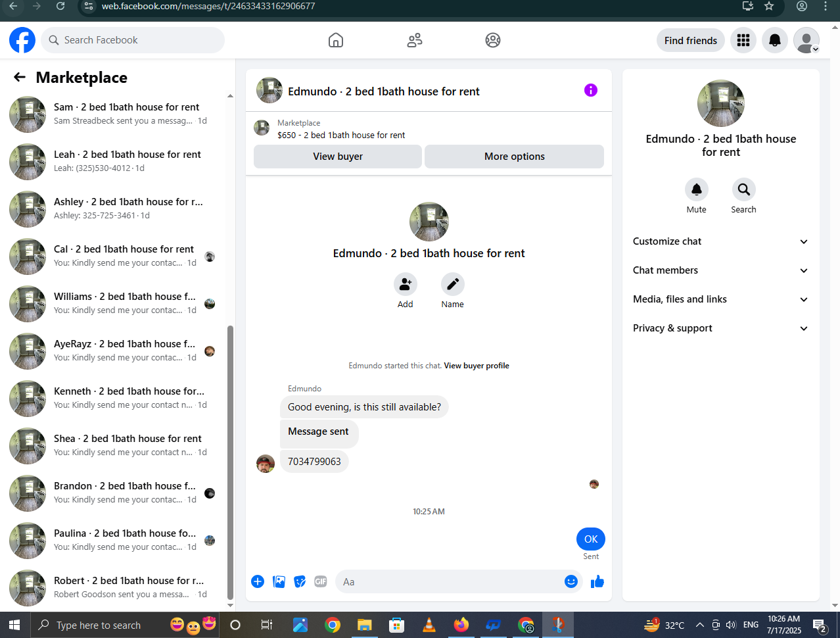Image resolution: width=840 pixels, height=638 pixels.
Task: Expand the Chat members section
Action: click(x=721, y=270)
